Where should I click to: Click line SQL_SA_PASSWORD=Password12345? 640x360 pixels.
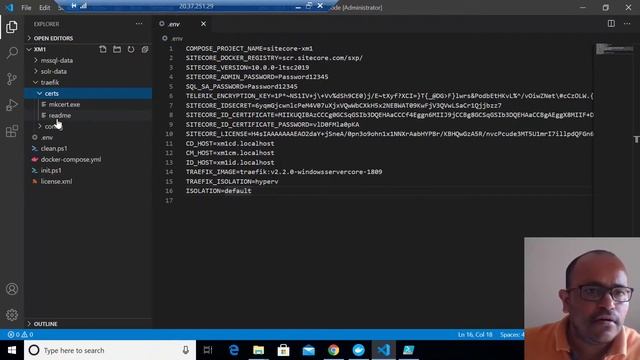[x=242, y=87]
